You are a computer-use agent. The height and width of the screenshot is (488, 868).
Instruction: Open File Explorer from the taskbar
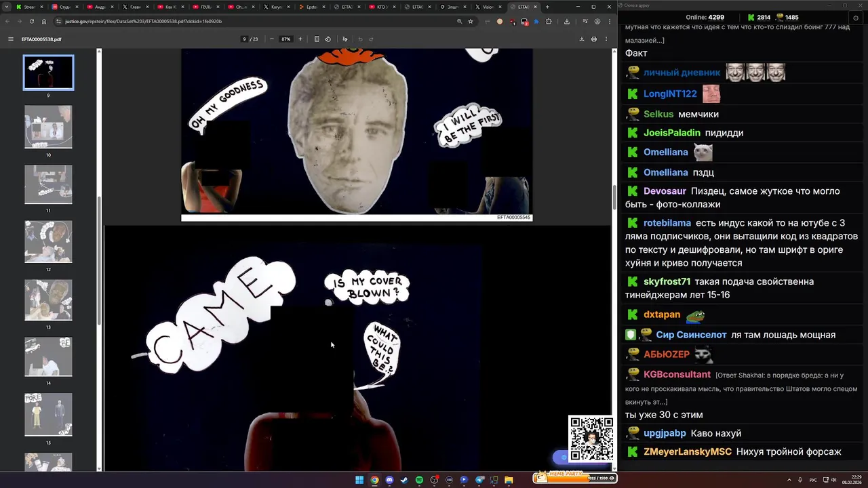coord(509,480)
